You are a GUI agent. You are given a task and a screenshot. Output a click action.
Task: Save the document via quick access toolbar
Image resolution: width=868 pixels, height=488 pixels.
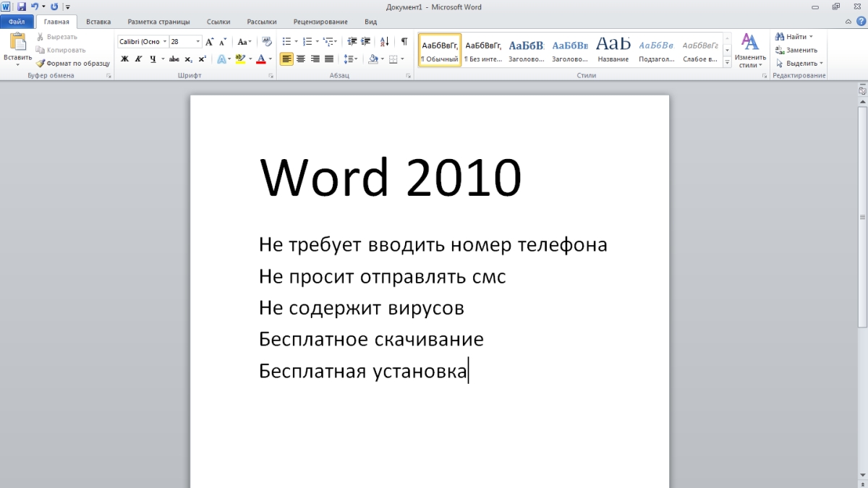pos(22,6)
